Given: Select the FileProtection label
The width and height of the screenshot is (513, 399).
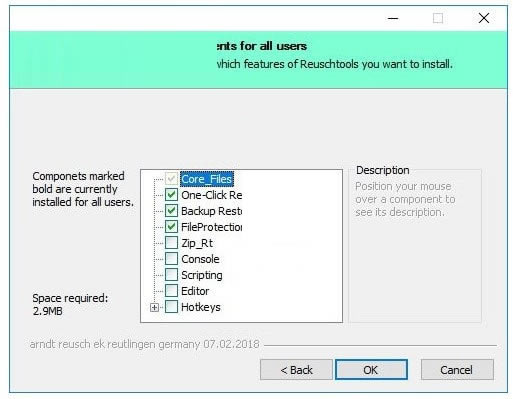Looking at the screenshot, I should coord(212,227).
